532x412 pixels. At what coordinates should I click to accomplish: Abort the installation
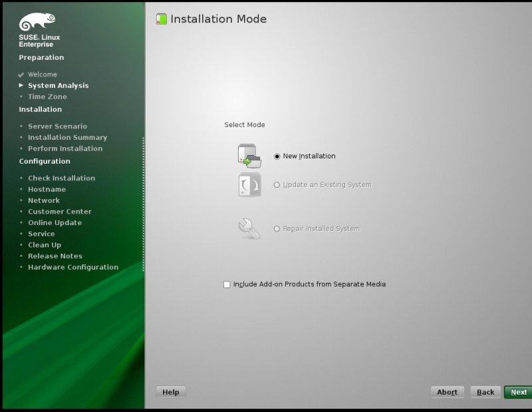coord(447,392)
